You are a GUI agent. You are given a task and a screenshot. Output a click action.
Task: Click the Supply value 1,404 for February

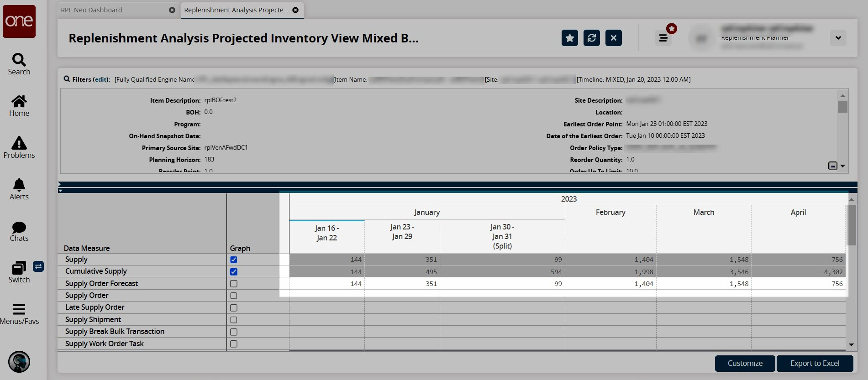643,260
